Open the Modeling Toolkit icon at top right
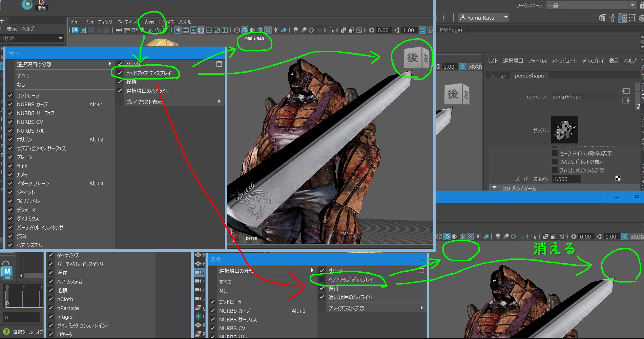This screenshot has height=339, width=644. click(x=602, y=18)
